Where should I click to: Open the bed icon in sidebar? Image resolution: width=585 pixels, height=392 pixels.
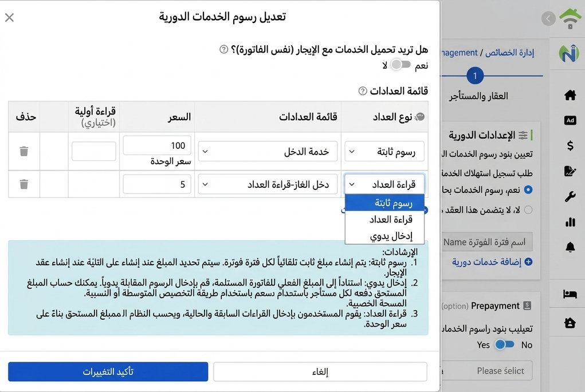(x=570, y=294)
